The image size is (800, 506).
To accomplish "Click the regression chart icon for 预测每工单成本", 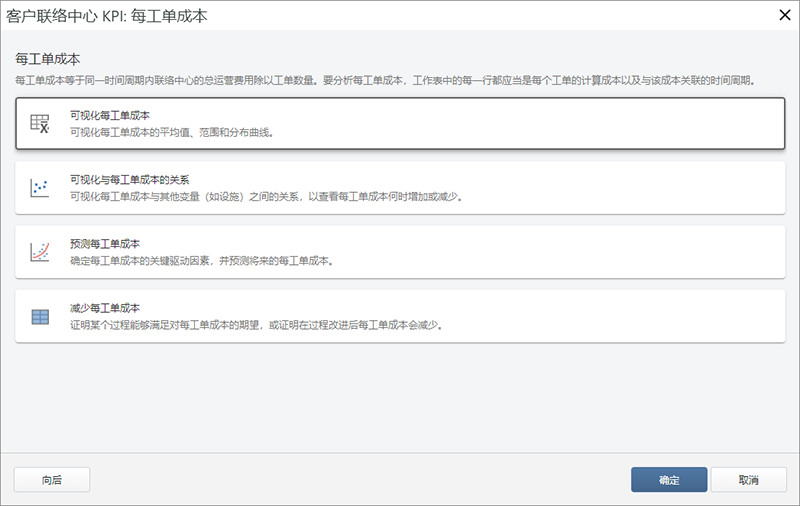I will tap(40, 252).
